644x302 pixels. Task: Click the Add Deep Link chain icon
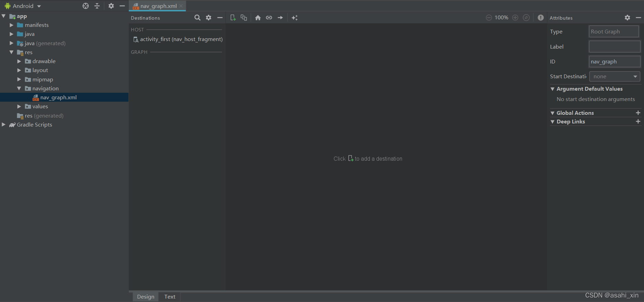point(269,18)
